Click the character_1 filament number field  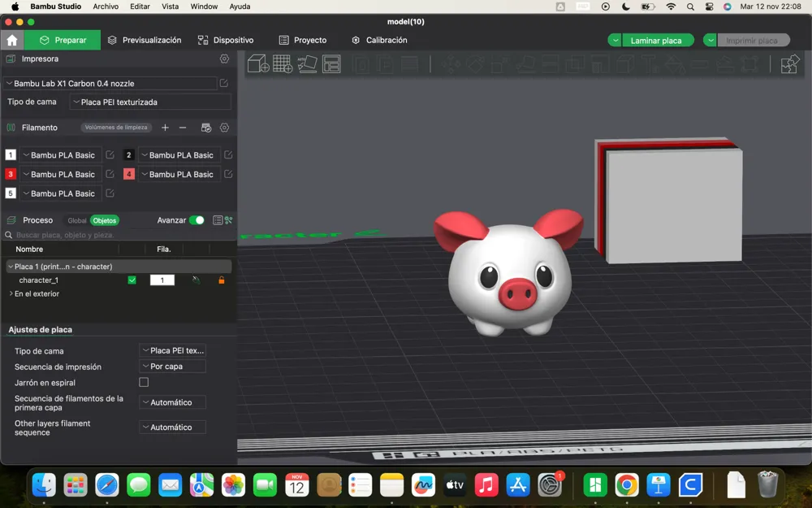point(162,280)
